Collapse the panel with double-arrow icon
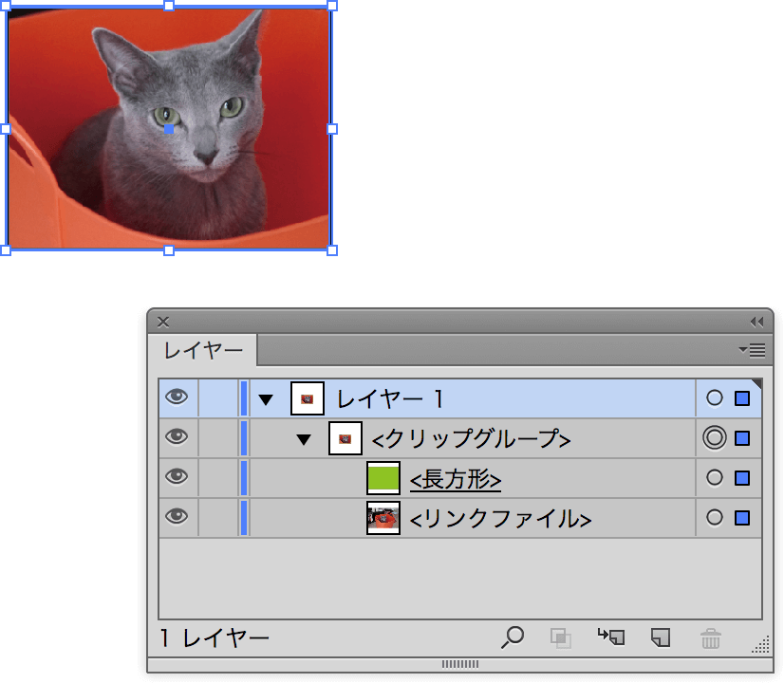The image size is (784, 683). tap(756, 322)
